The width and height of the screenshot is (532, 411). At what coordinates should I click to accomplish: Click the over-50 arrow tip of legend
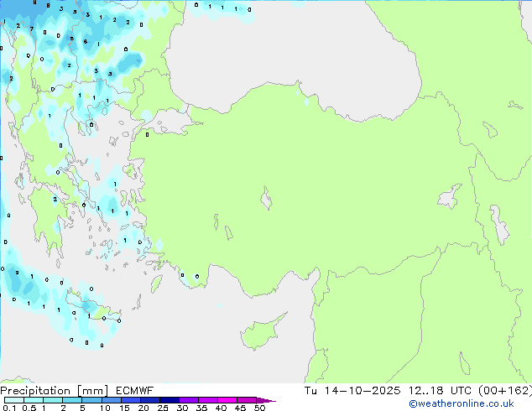(x=266, y=400)
